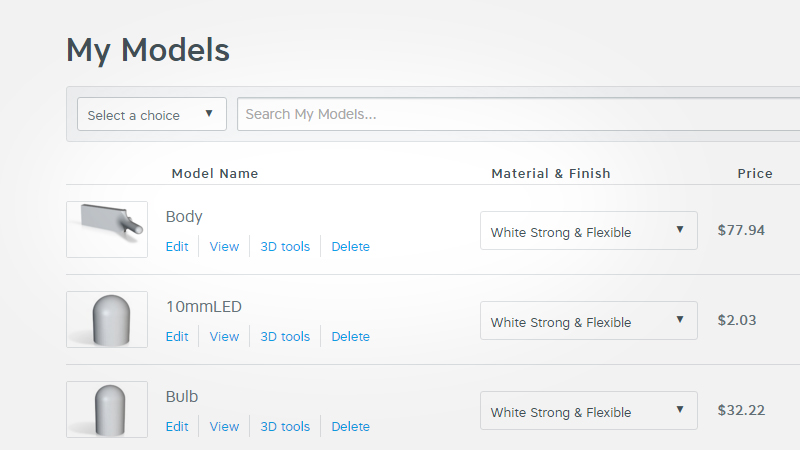View the Body model

pos(224,246)
